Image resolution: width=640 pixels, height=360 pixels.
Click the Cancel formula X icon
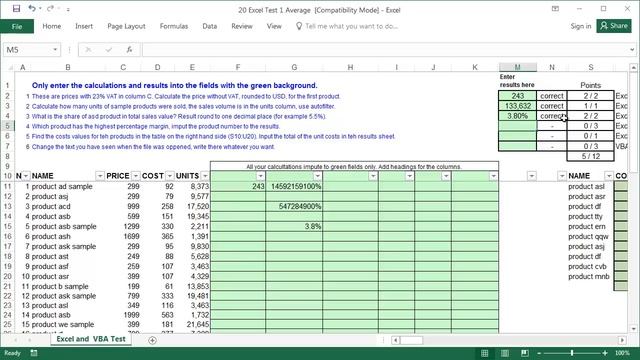click(x=88, y=50)
